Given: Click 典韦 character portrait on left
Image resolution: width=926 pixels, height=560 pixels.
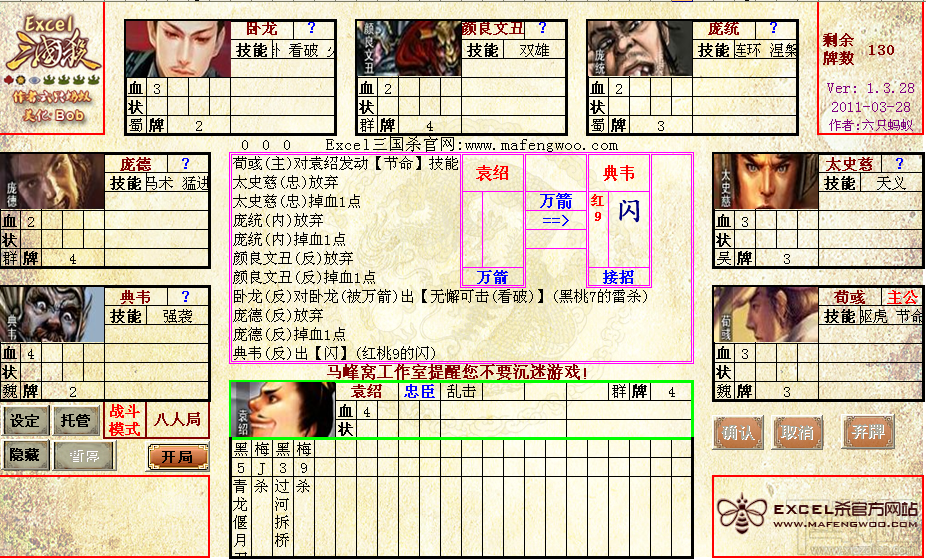Looking at the screenshot, I should pos(53,315).
